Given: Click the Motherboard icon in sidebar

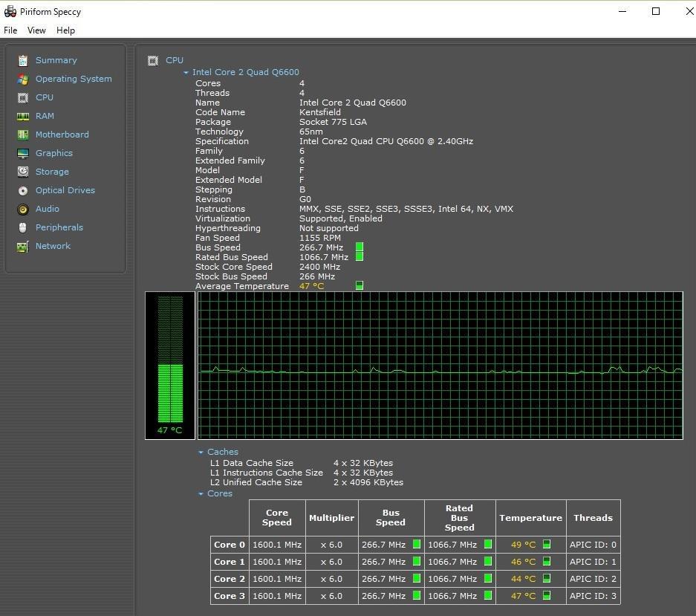Looking at the screenshot, I should (x=22, y=135).
